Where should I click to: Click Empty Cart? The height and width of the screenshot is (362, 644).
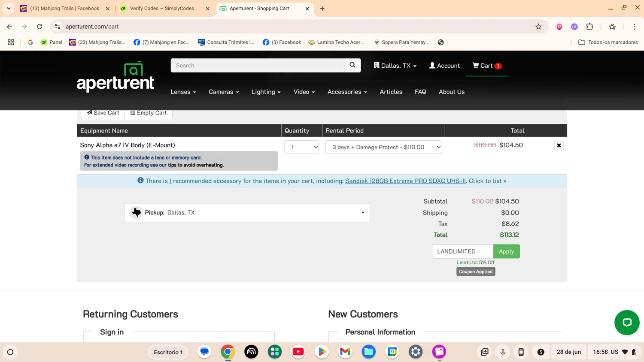tap(149, 113)
